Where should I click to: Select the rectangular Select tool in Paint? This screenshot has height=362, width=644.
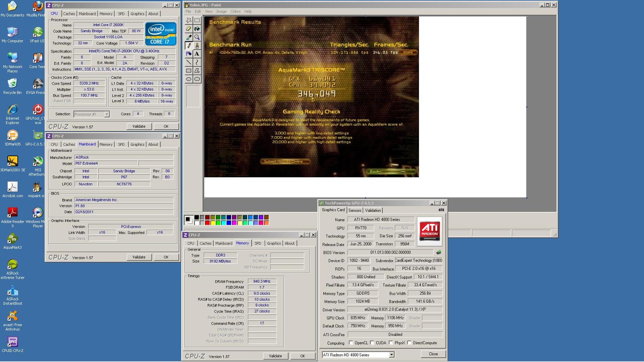pos(197,20)
